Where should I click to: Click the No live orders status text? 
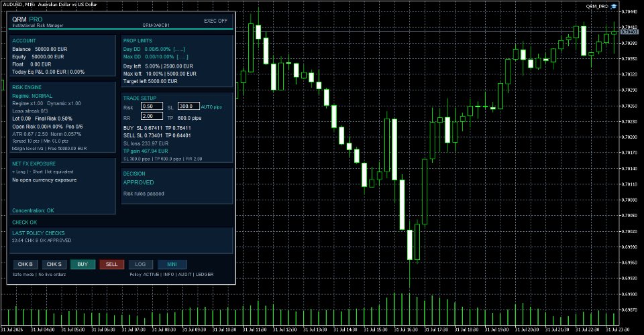point(52,274)
